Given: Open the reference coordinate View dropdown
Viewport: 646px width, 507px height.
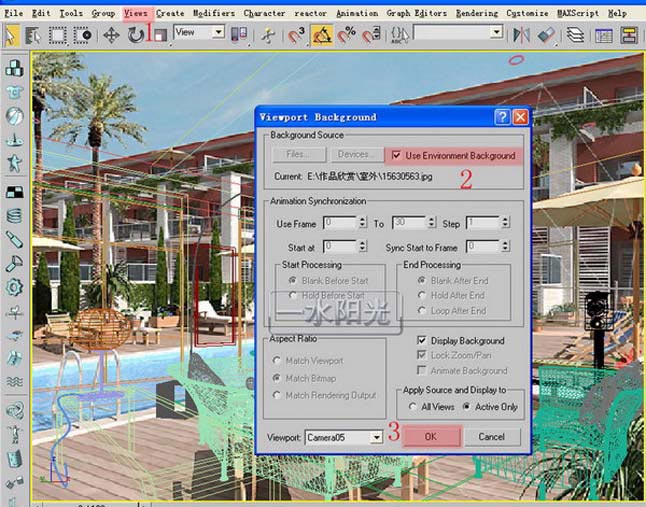Looking at the screenshot, I should (219, 32).
